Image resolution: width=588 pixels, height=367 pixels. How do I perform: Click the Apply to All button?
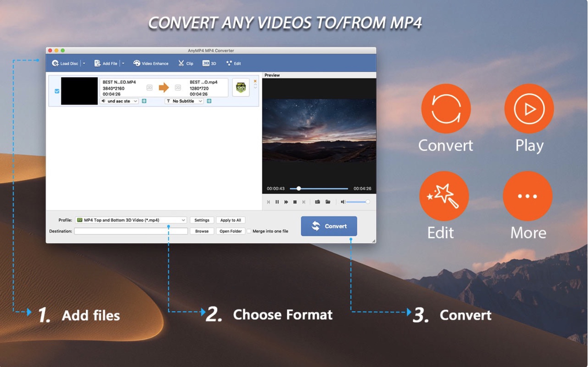coord(231,220)
